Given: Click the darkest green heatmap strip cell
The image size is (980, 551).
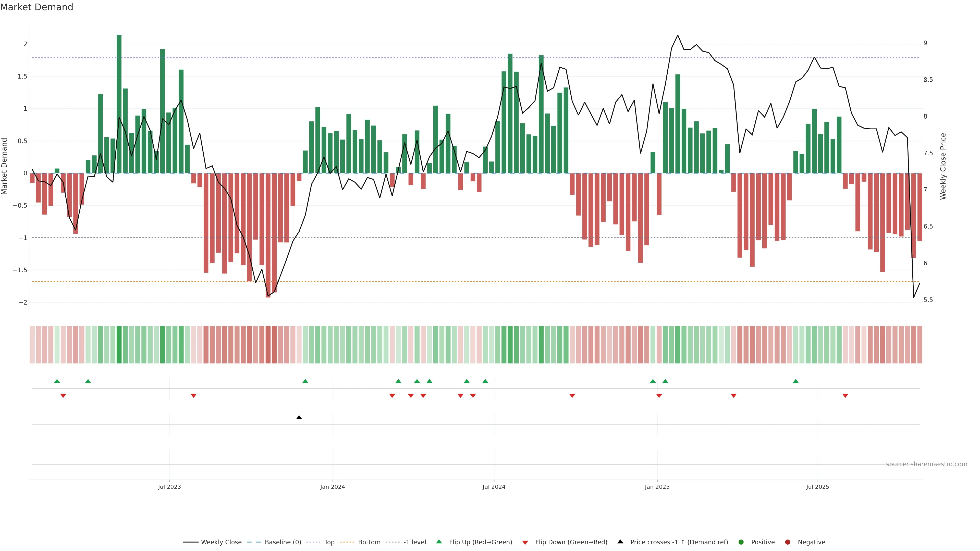Looking at the screenshot, I should coord(119,345).
